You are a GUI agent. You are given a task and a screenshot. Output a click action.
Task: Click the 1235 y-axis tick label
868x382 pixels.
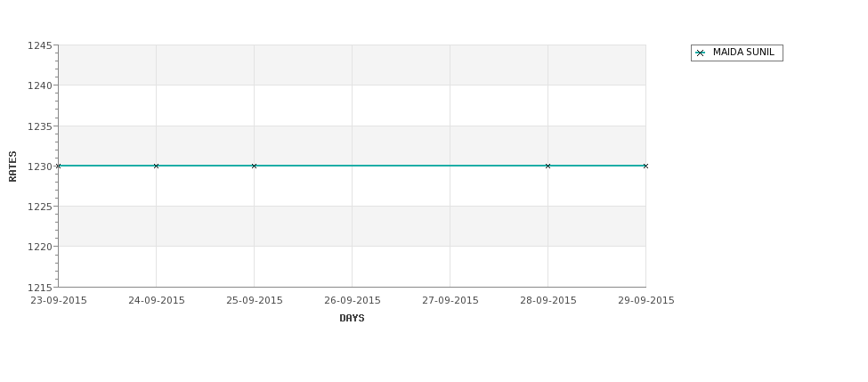coord(40,126)
